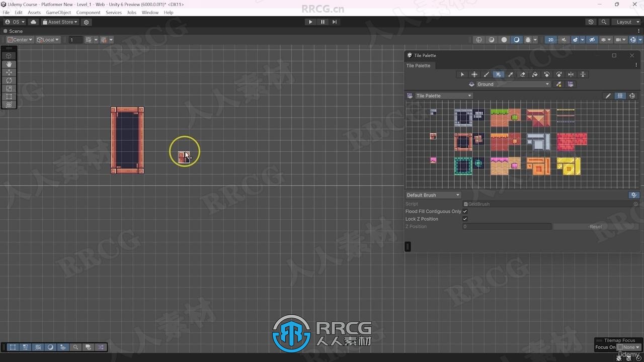Select the Transform tool in scene toolbar

click(9, 105)
